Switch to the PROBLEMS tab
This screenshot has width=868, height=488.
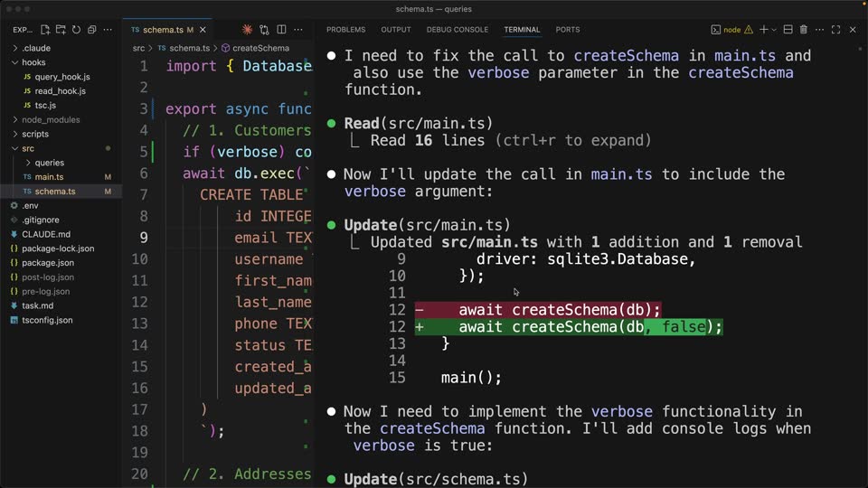[345, 30]
